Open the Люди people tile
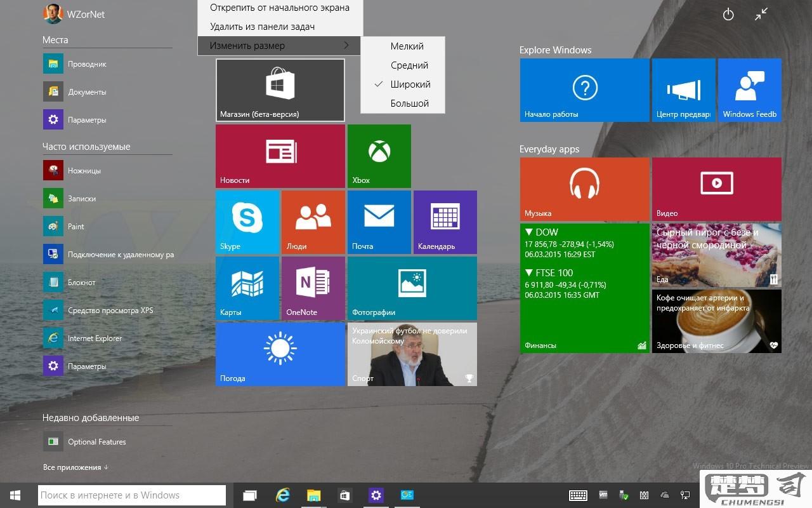 313,222
